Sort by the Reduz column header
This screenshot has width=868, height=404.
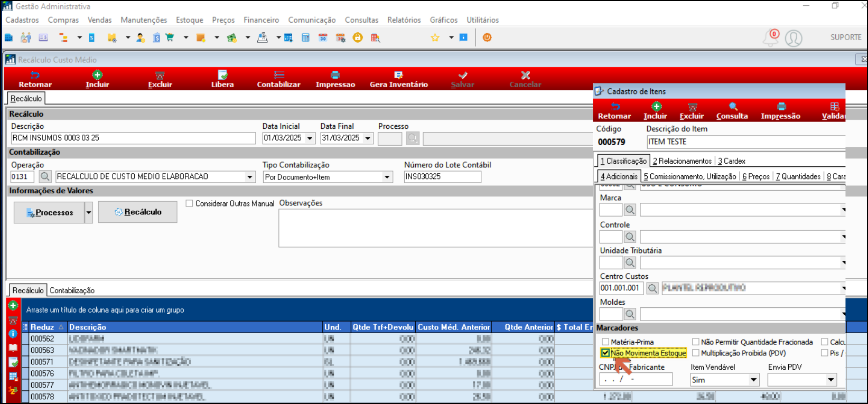tap(46, 327)
